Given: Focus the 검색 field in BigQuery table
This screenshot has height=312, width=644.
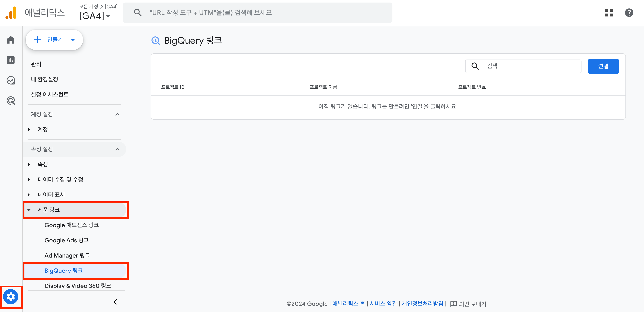Looking at the screenshot, I should (x=523, y=66).
